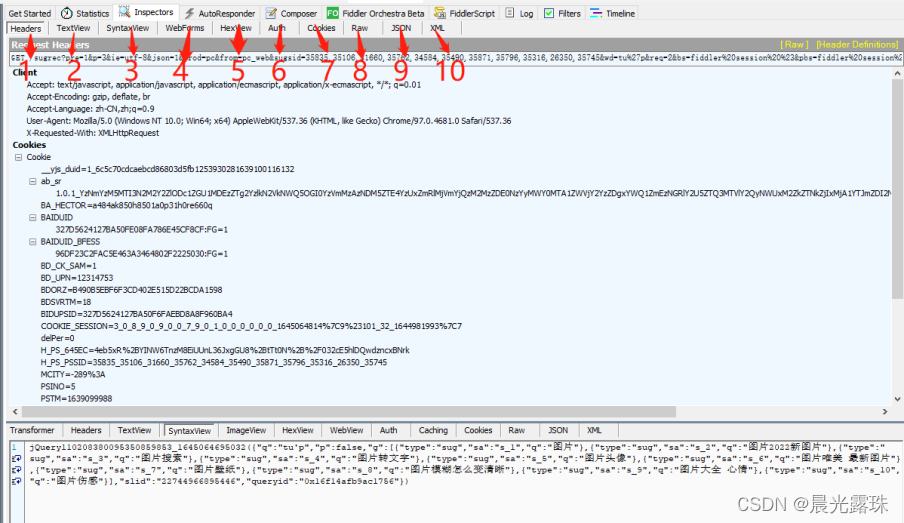Open the request Headers inspector tab
The width and height of the screenshot is (904, 523).
coord(26,28)
